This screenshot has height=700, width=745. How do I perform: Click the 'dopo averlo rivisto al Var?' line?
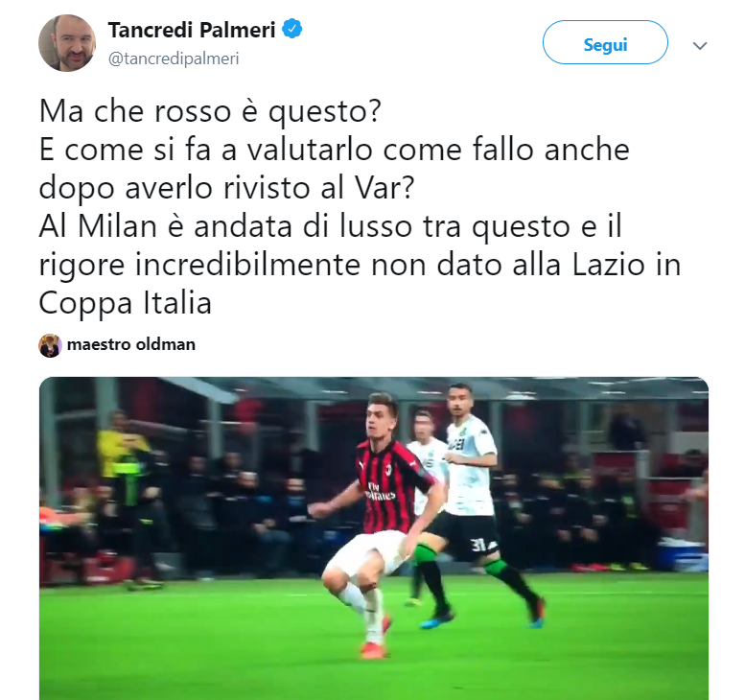point(226,189)
